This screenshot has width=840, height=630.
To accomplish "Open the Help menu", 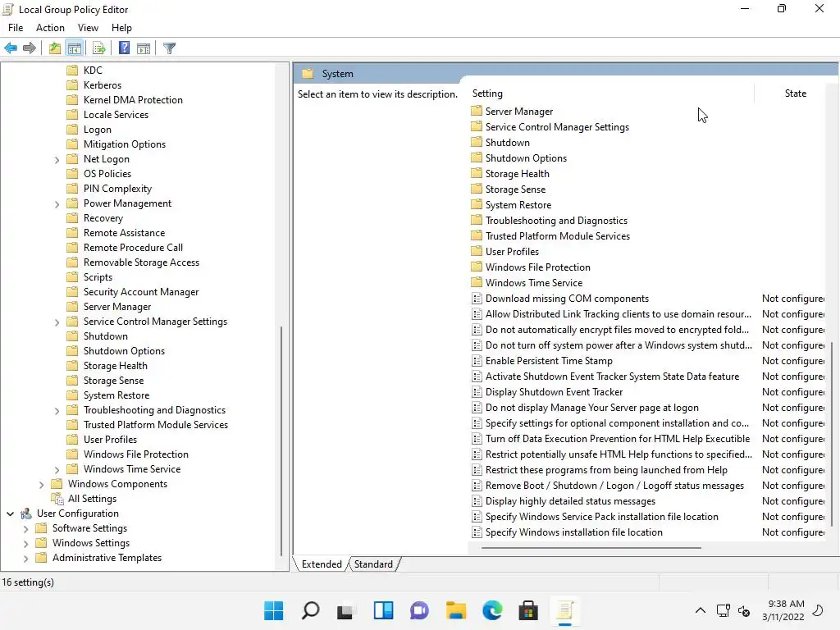I will (121, 28).
